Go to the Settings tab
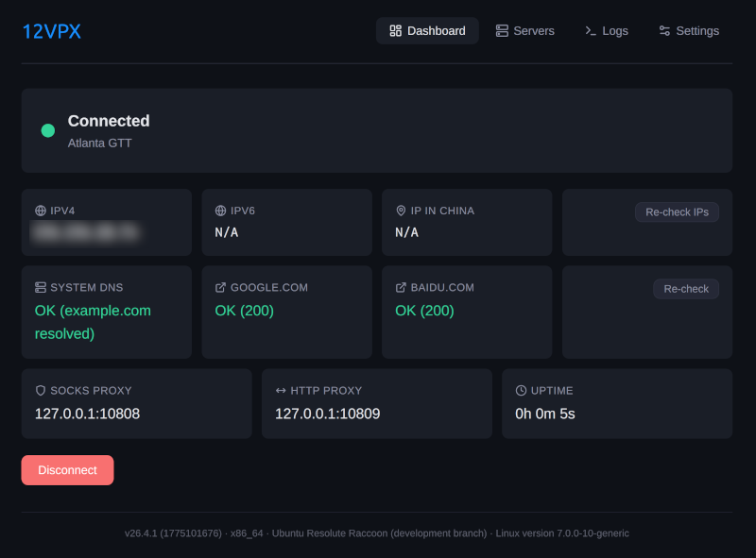Image resolution: width=756 pixels, height=558 pixels. tap(689, 31)
